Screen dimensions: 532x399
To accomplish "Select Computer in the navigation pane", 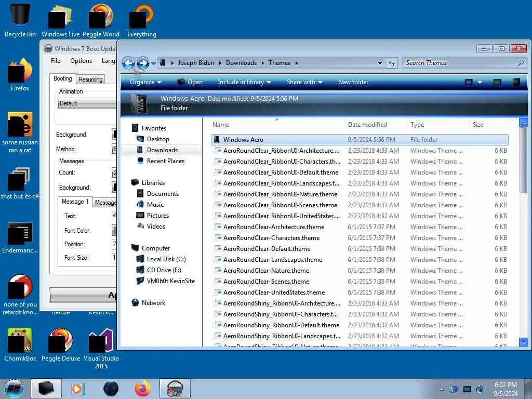I will (x=156, y=248).
